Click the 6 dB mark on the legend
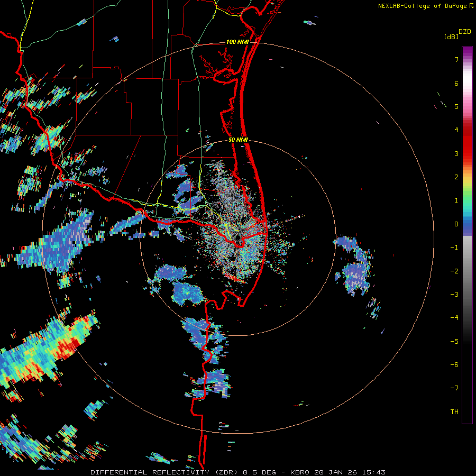The height and width of the screenshot is (476, 476). point(456,83)
